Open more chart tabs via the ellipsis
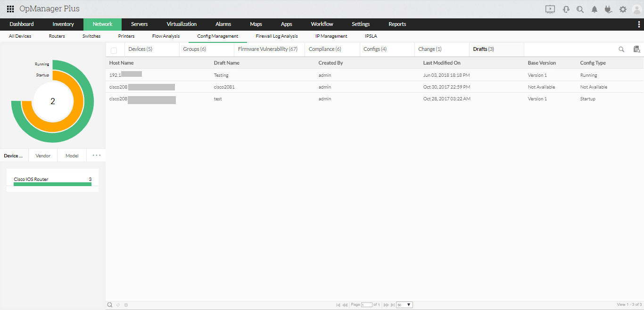This screenshot has height=310, width=644. 96,155
